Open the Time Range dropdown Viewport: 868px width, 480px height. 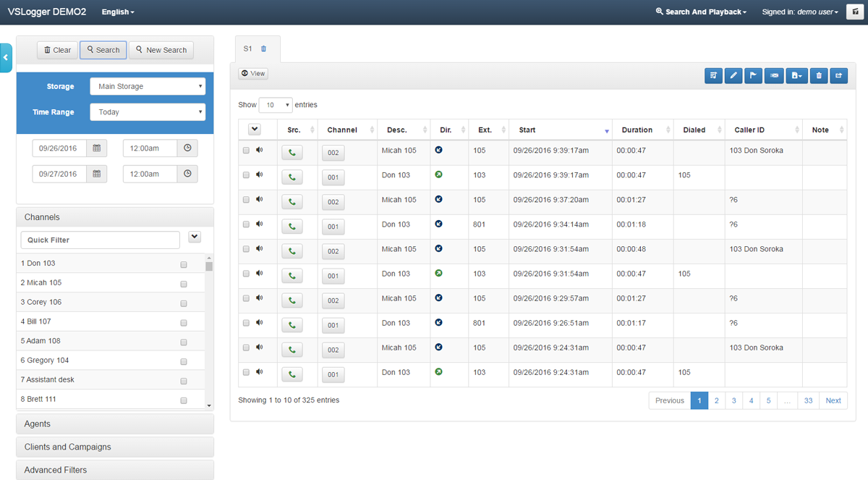coord(148,112)
